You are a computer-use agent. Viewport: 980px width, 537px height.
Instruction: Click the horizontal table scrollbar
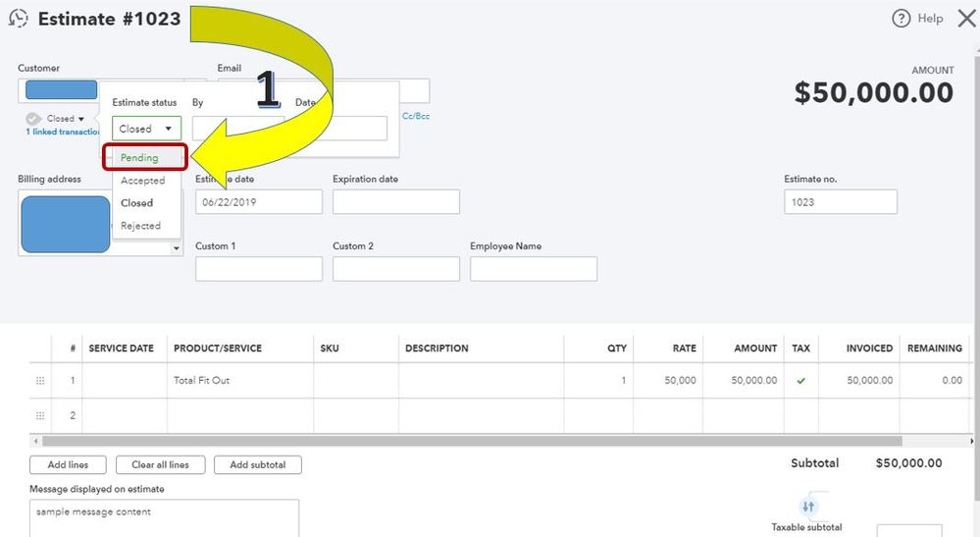click(x=472, y=441)
